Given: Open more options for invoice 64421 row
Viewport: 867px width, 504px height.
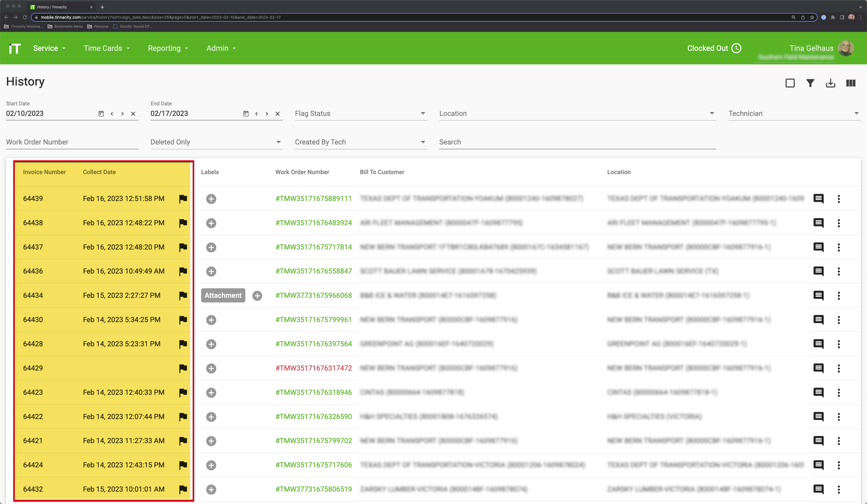Looking at the screenshot, I should click(x=839, y=441).
